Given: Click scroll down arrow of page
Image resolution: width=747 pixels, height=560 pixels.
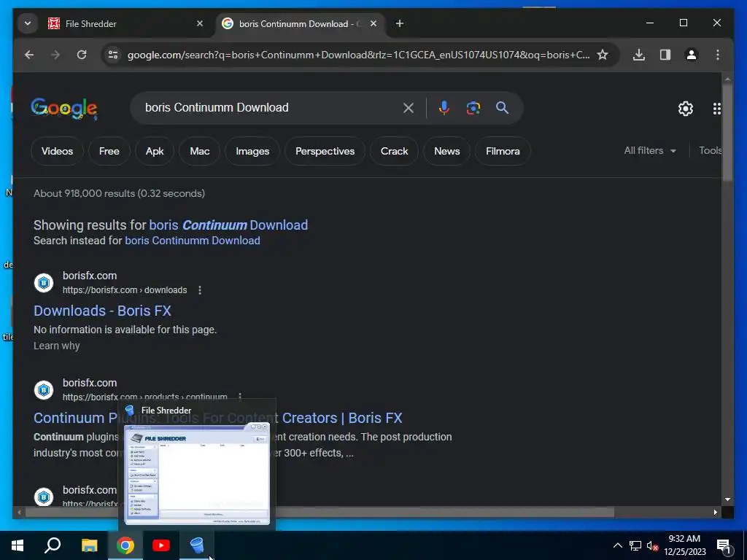Looking at the screenshot, I should 727,499.
